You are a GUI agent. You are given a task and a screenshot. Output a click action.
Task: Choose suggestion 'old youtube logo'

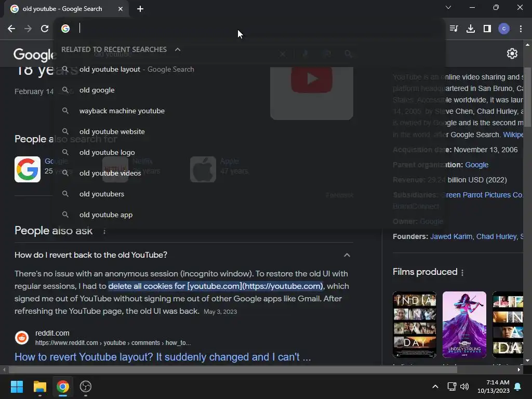pyautogui.click(x=249, y=152)
